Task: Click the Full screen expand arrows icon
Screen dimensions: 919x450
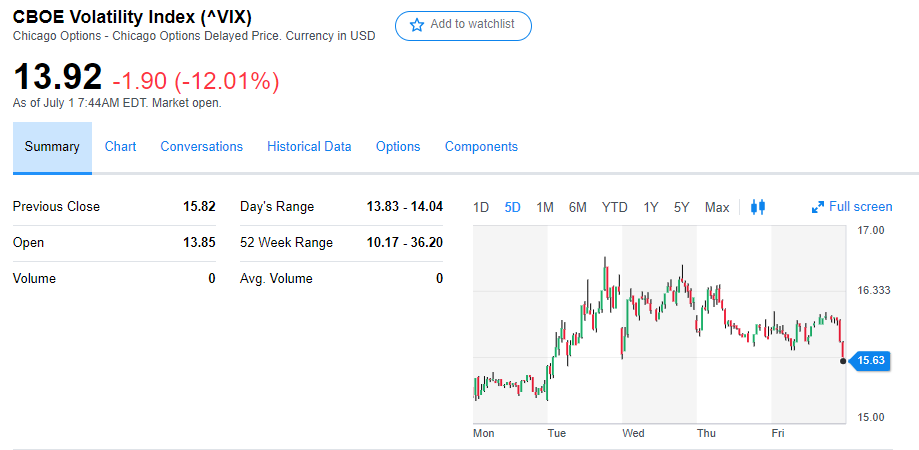Action: click(x=818, y=207)
